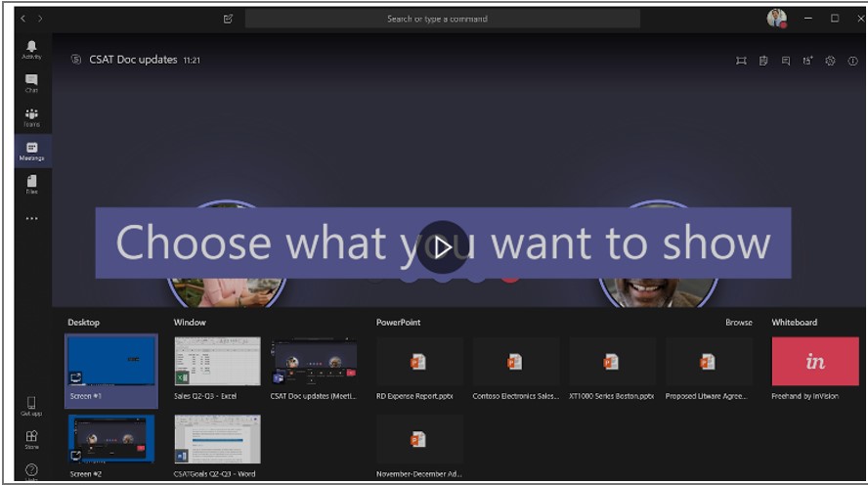The image size is (868, 485).
Task: Open Teams in the left sidebar
Action: 31,117
